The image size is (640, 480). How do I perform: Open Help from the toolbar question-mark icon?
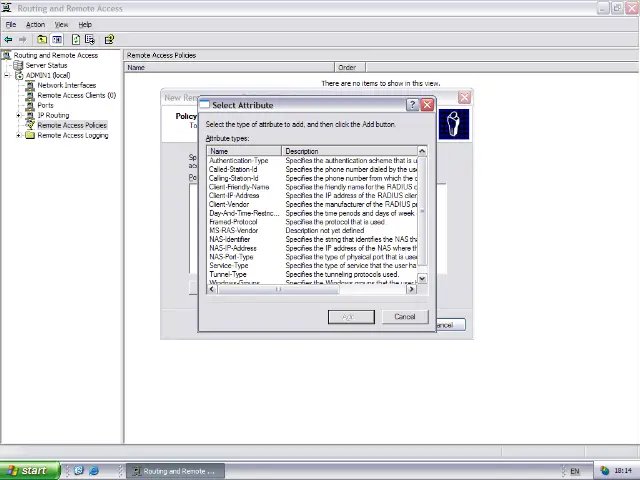[109, 40]
